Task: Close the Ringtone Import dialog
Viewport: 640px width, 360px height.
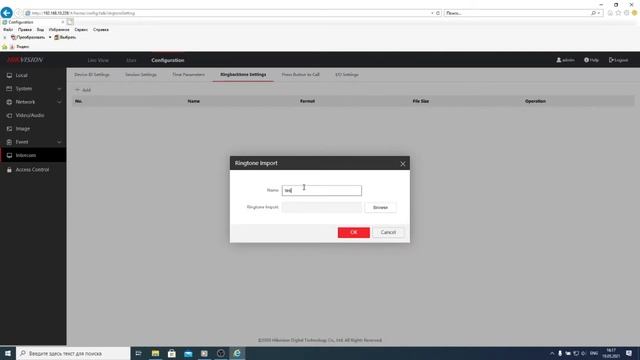Action: (403, 164)
